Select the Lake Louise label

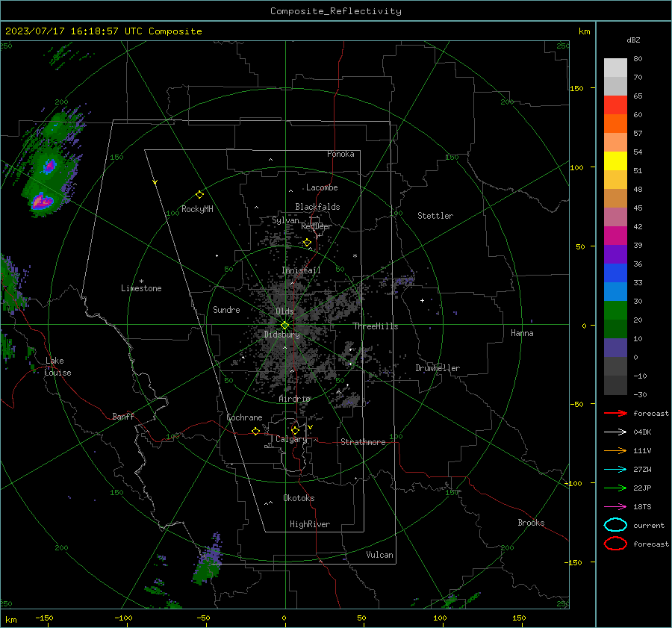pos(57,367)
